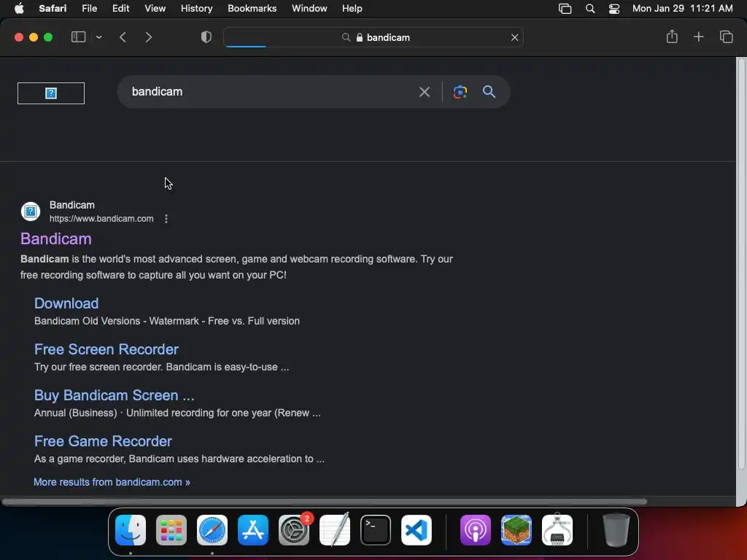Submit search using magnifier icon
This screenshot has width=747, height=560.
point(489,91)
